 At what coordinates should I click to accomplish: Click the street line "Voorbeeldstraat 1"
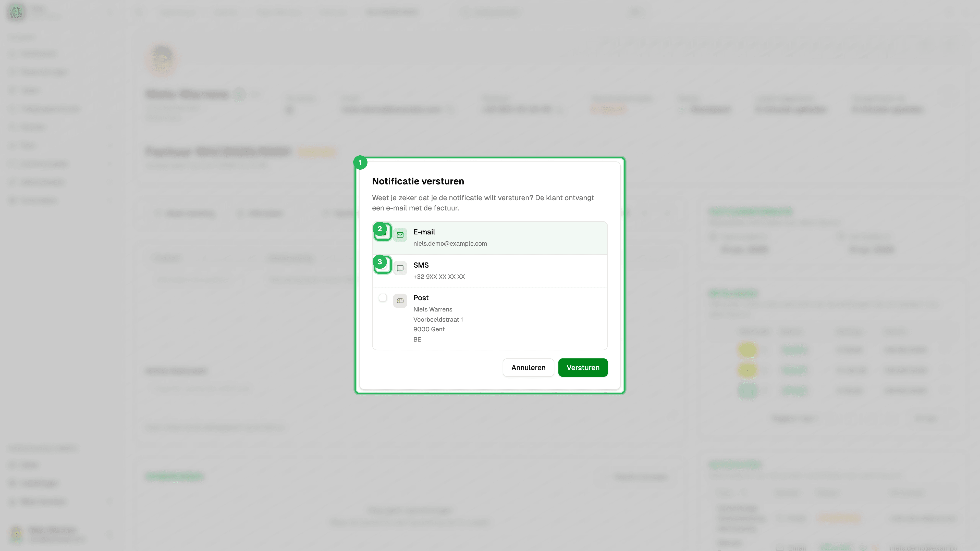(x=438, y=319)
